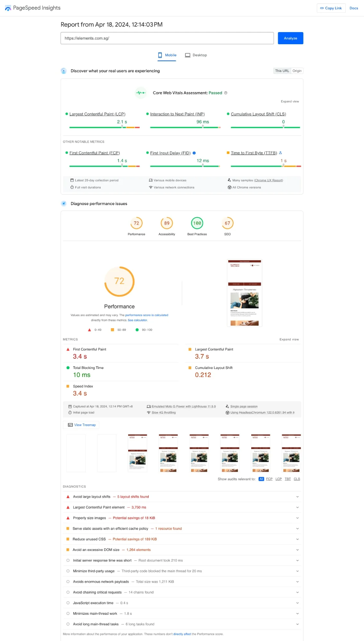
Task: Select the Desktop tab
Action: click(x=196, y=55)
